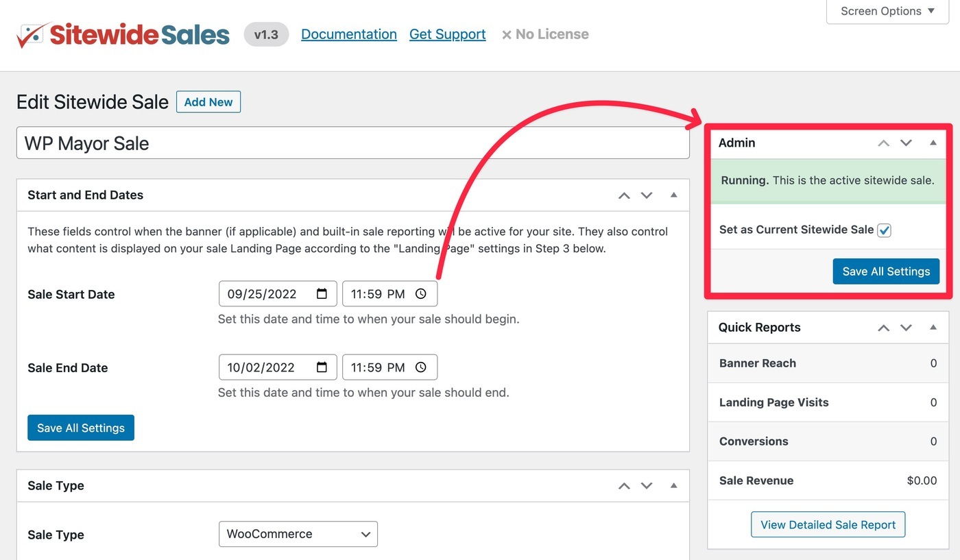Screen dimensions: 960x560
Task: Collapse the Quick Reports panel
Action: (x=933, y=328)
